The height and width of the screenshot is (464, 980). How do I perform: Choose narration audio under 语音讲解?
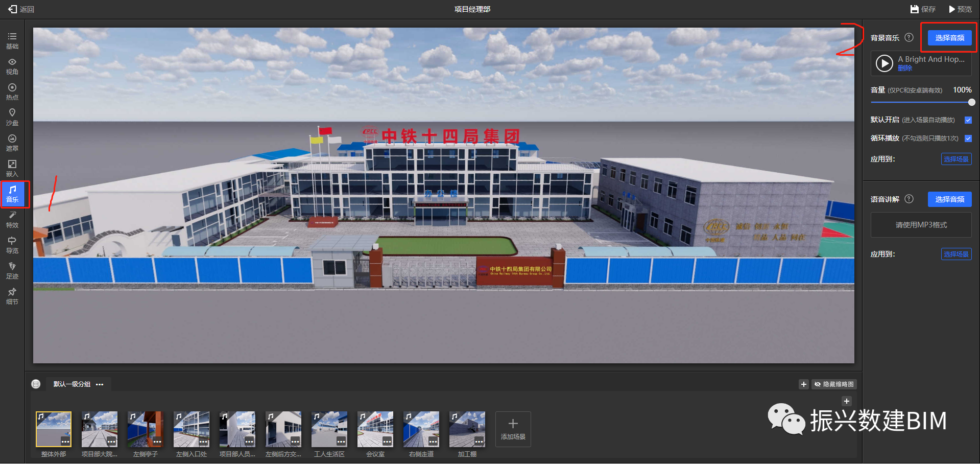click(x=949, y=199)
